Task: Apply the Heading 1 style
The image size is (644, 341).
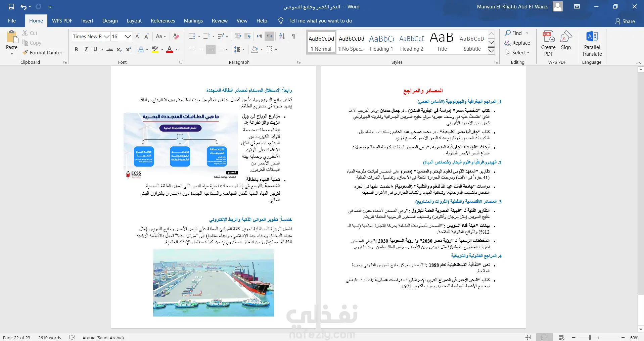Action: [x=381, y=42]
